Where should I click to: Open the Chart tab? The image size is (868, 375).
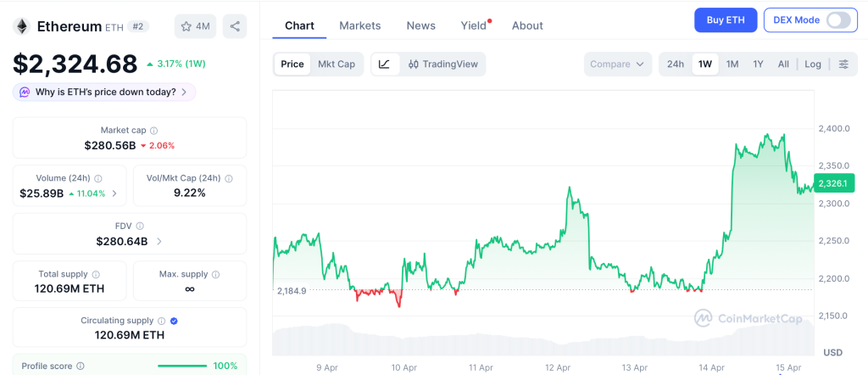[299, 25]
